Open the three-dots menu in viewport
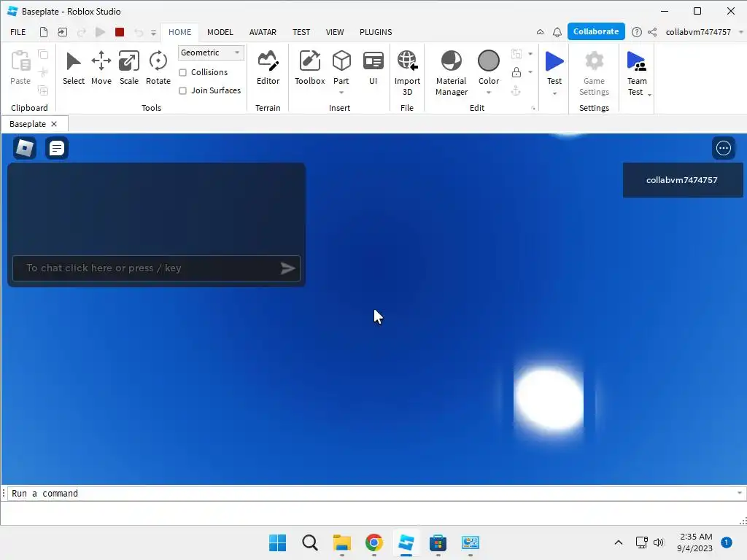 [723, 148]
